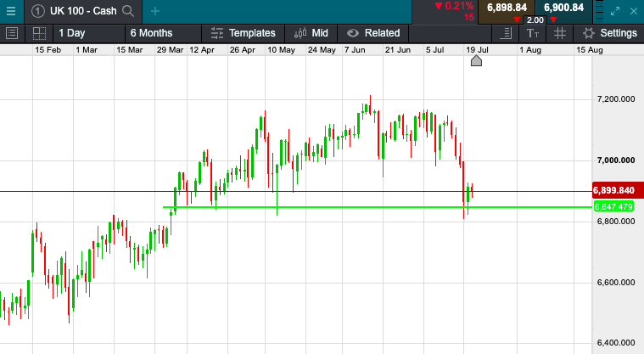This screenshot has height=354, width=644.
Task: Click the sell price 6,898.84
Action: coord(507,8)
